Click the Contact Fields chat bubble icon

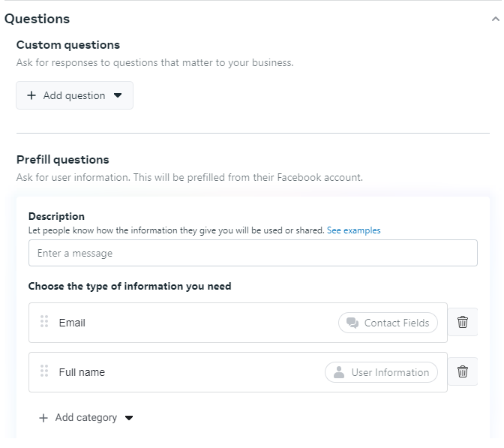(352, 323)
